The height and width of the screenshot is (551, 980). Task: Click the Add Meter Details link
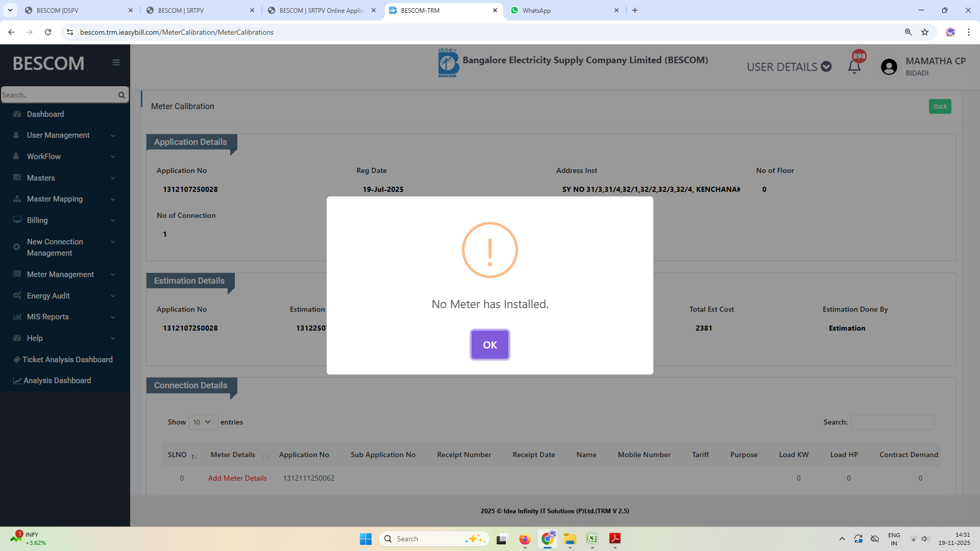[237, 478]
